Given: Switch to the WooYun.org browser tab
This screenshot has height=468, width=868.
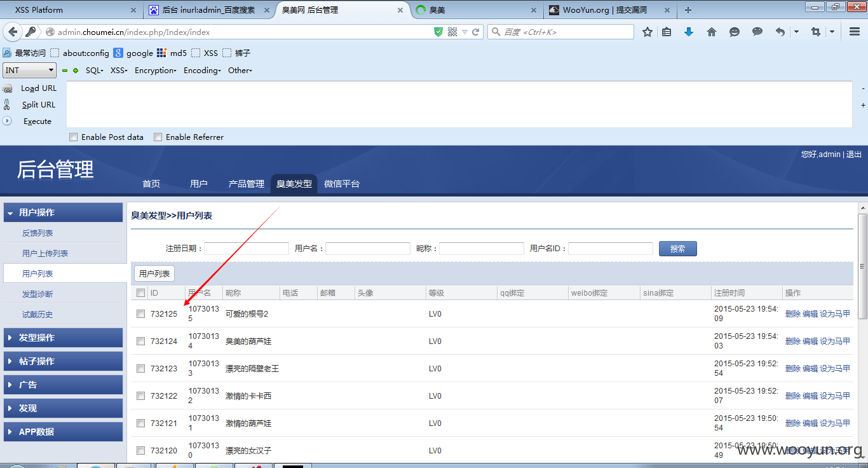Looking at the screenshot, I should click(610, 10).
